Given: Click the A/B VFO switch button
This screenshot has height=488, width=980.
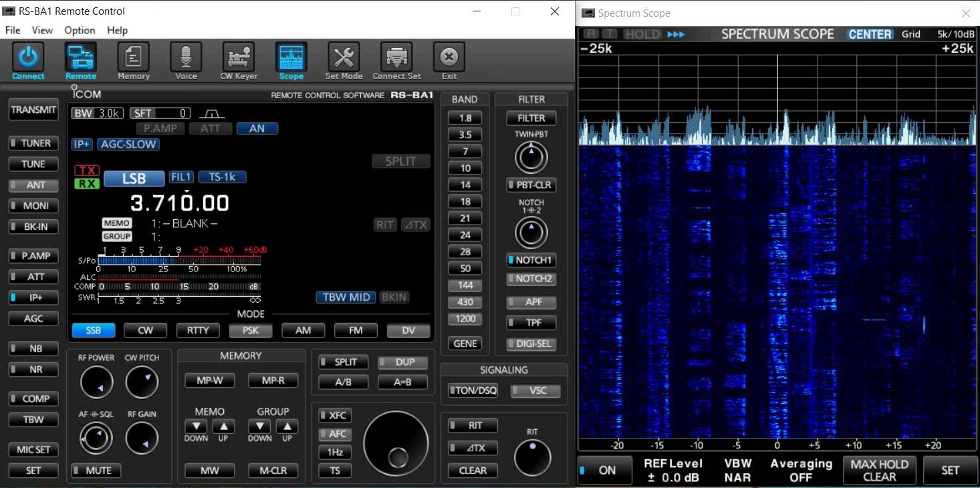Looking at the screenshot, I should [x=344, y=382].
